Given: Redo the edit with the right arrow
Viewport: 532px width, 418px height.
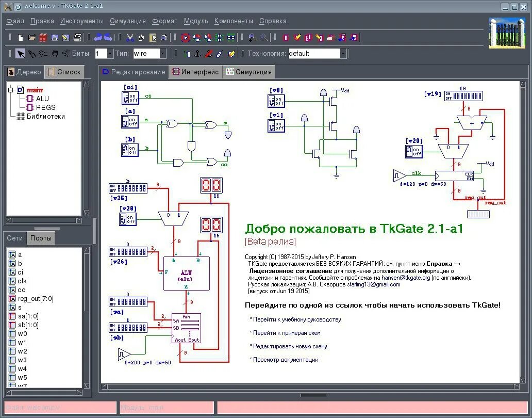Looking at the screenshot, I should point(108,37).
